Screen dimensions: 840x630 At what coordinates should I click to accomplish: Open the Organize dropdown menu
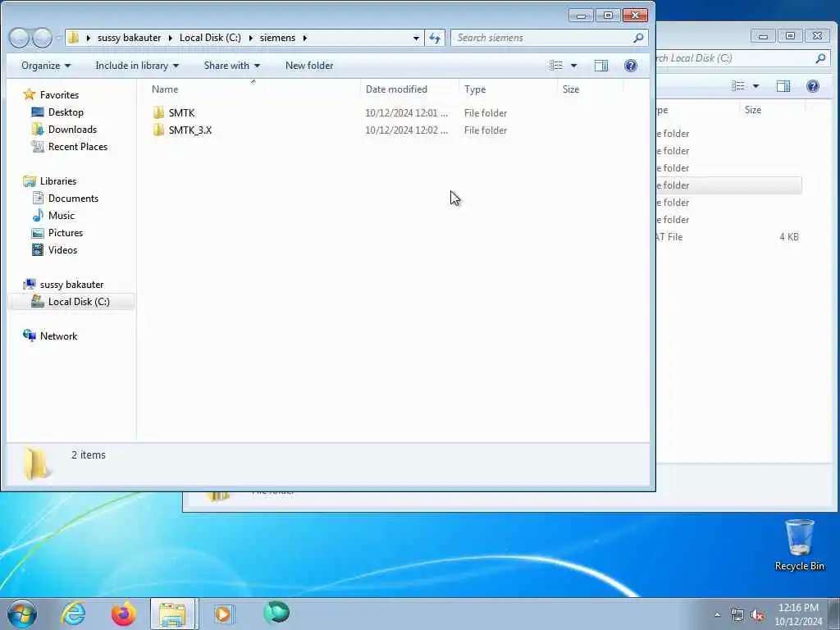tap(46, 66)
